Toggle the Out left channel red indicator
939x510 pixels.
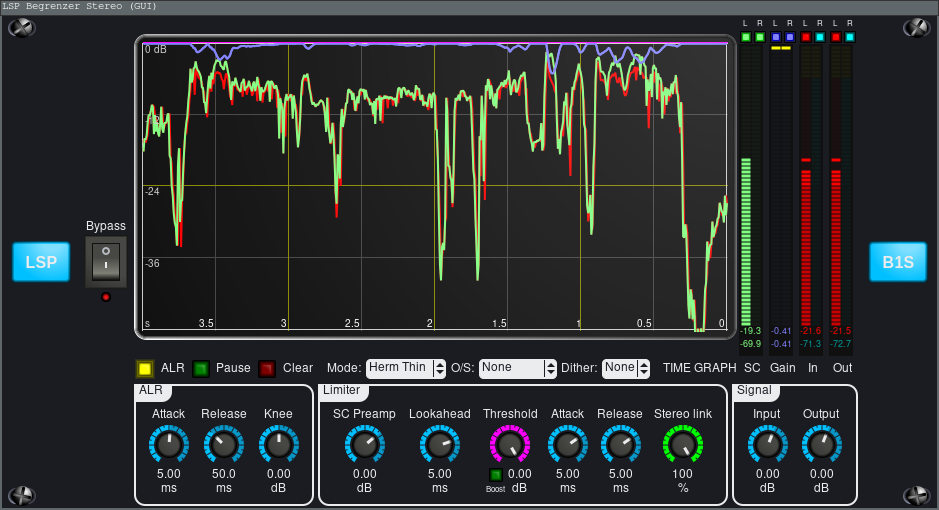click(836, 37)
